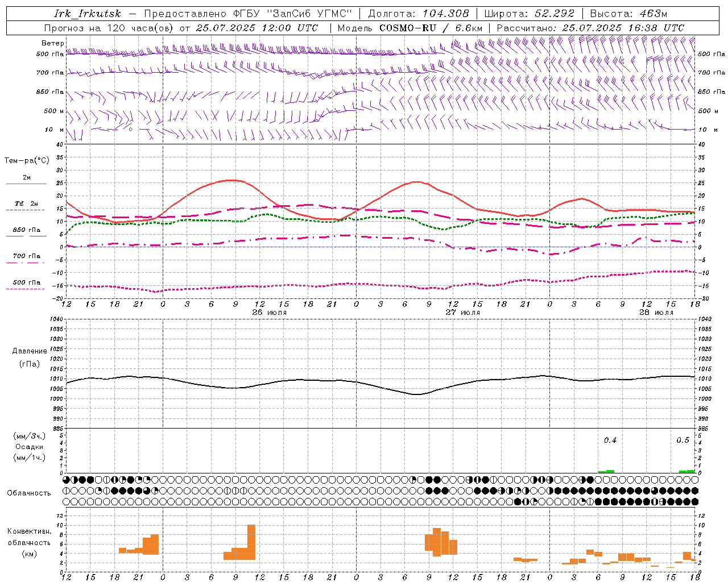This screenshot has height=582, width=728.
Task: Click the '(гПа)' unit label under Давление
Action: [x=30, y=364]
